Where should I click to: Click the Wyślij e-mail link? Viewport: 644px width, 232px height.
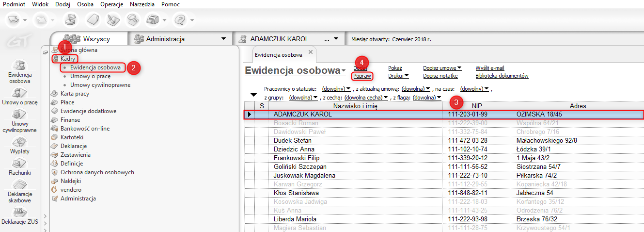(490, 68)
